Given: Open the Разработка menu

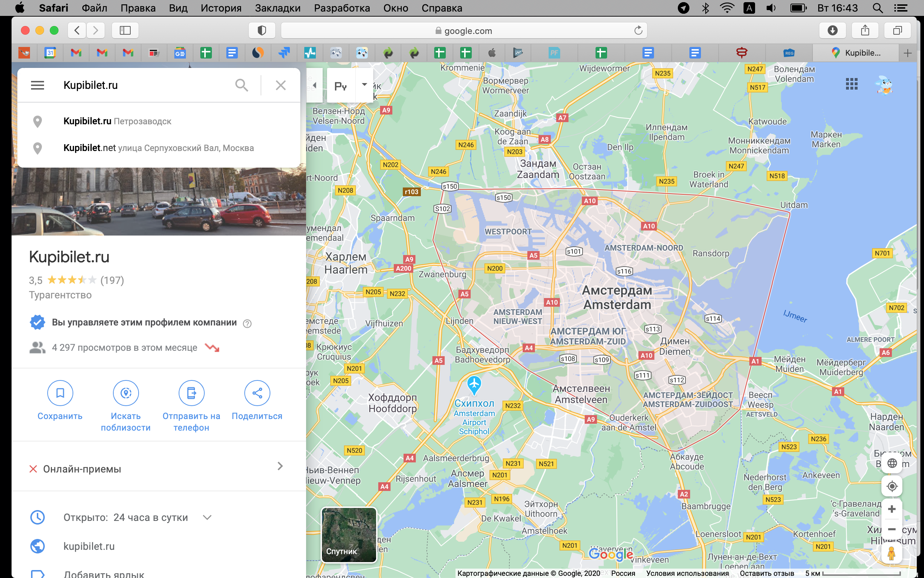Looking at the screenshot, I should (x=342, y=8).
